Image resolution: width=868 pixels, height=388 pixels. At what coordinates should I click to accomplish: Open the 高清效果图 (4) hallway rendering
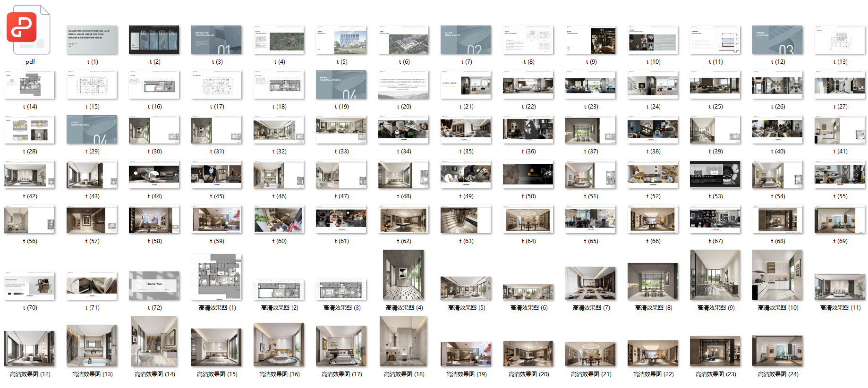pos(404,275)
